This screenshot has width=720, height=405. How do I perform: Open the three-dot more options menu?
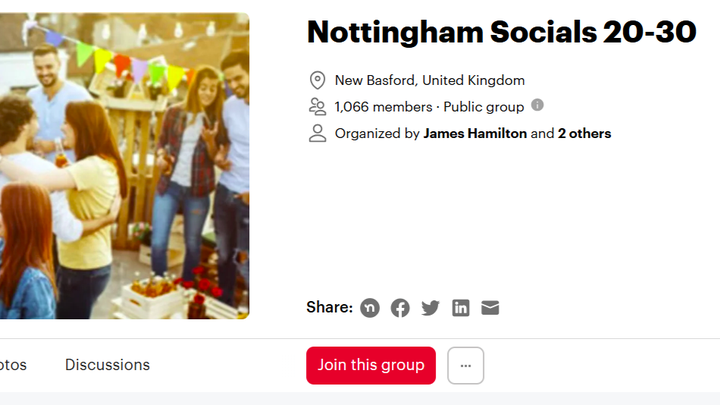pos(465,365)
